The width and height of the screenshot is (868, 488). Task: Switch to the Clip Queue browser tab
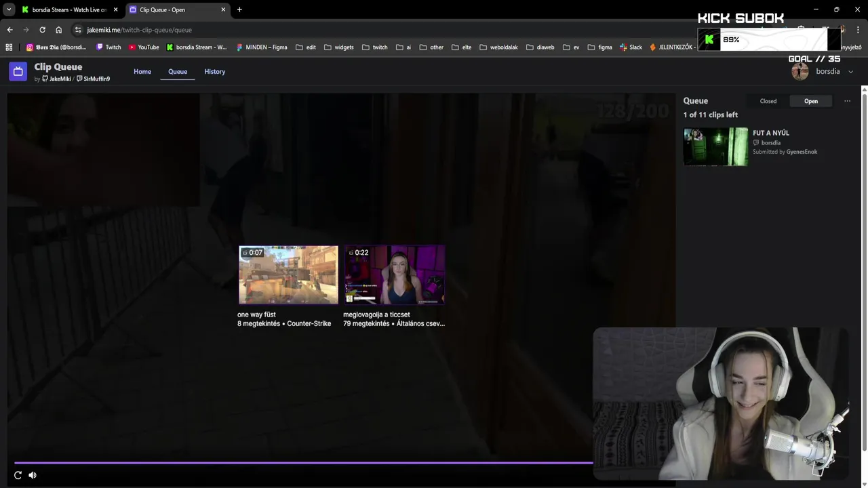[176, 9]
